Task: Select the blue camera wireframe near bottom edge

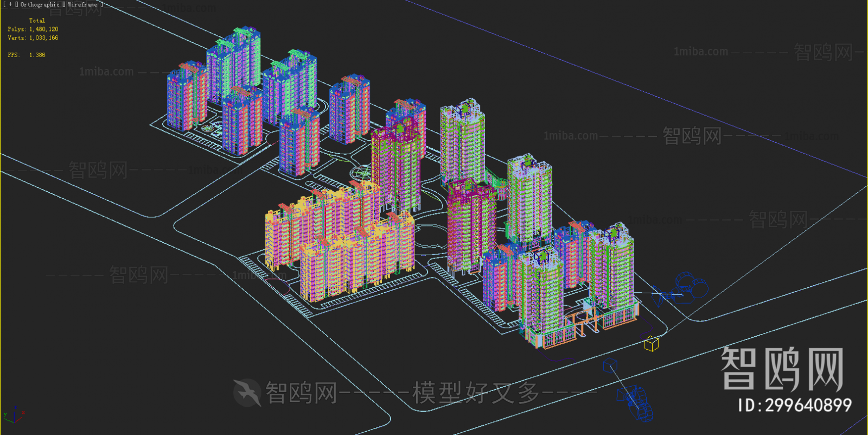Action: coord(635,403)
